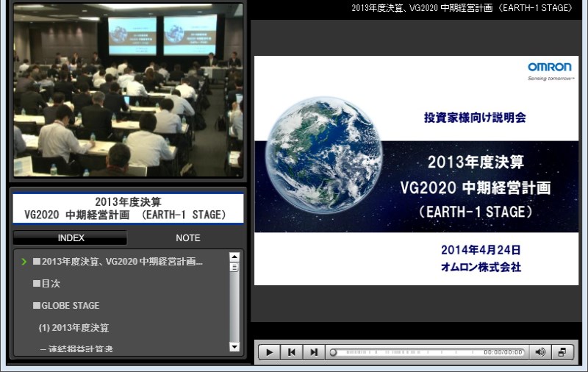Toggle the window layout switch icon
This screenshot has height=372, width=588.
point(562,352)
